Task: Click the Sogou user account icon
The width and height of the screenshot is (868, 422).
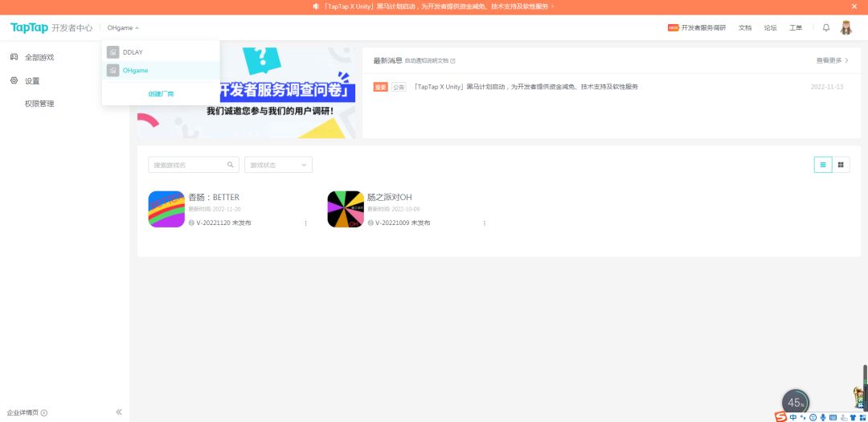Action: click(843, 417)
